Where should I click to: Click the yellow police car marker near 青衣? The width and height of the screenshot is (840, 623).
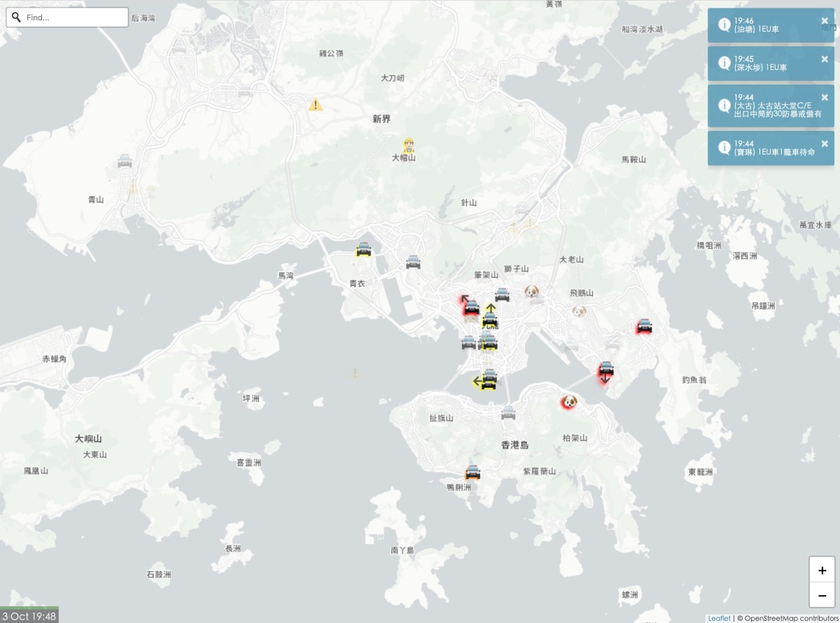363,250
